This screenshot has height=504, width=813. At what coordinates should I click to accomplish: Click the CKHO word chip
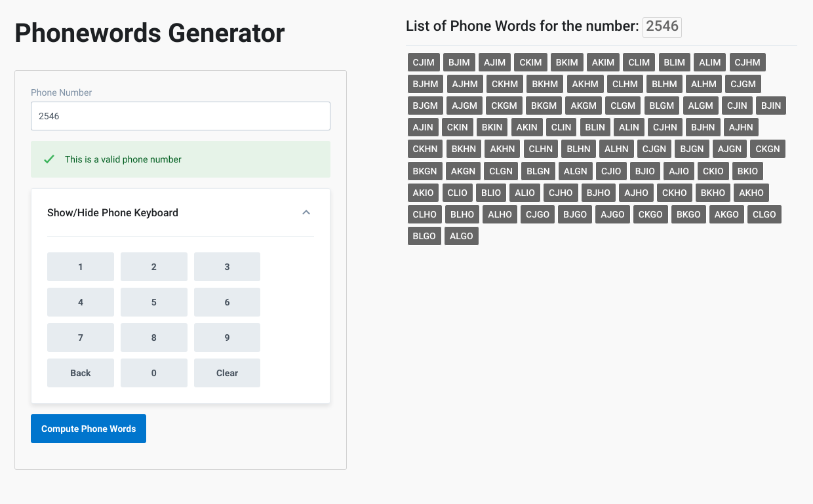click(674, 192)
